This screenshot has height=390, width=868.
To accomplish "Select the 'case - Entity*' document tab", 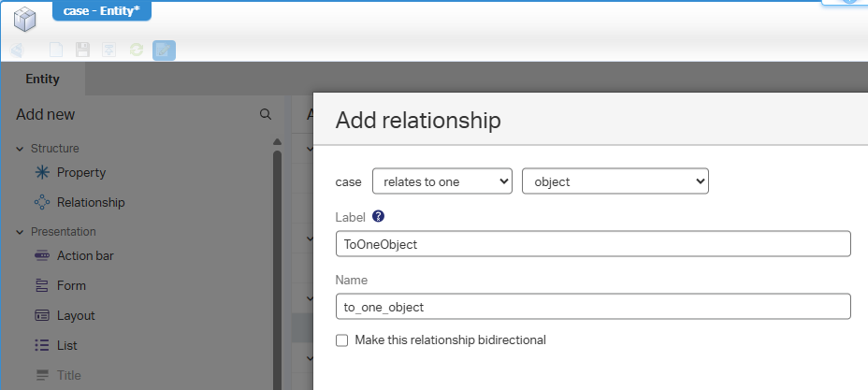I will 102,10.
